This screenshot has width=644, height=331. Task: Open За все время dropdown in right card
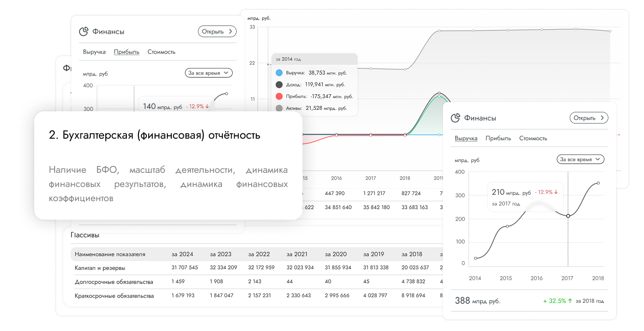point(580,159)
